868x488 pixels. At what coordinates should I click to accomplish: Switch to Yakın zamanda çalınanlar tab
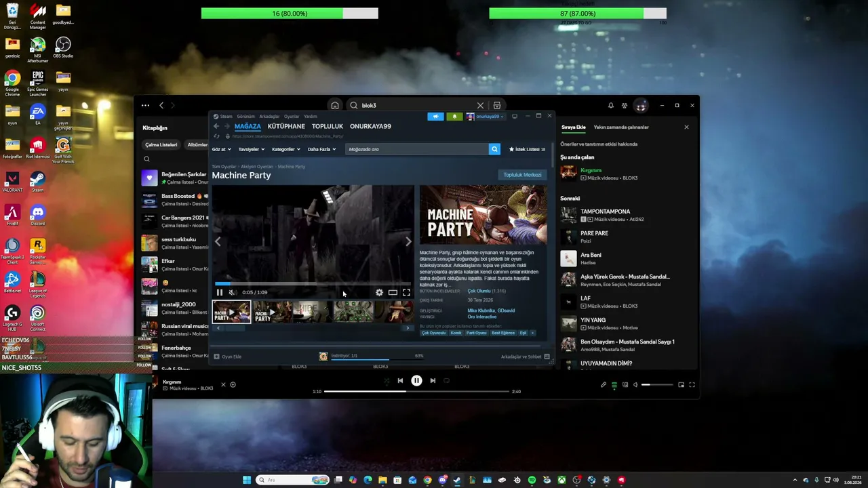(x=621, y=127)
